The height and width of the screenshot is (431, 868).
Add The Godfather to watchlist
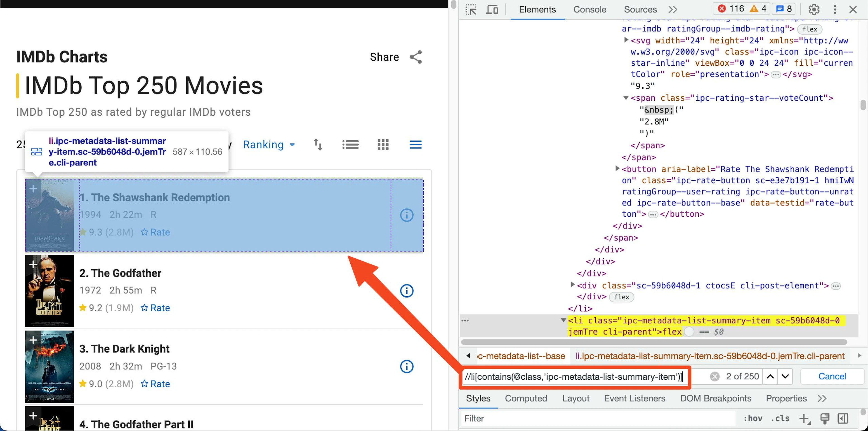33,264
